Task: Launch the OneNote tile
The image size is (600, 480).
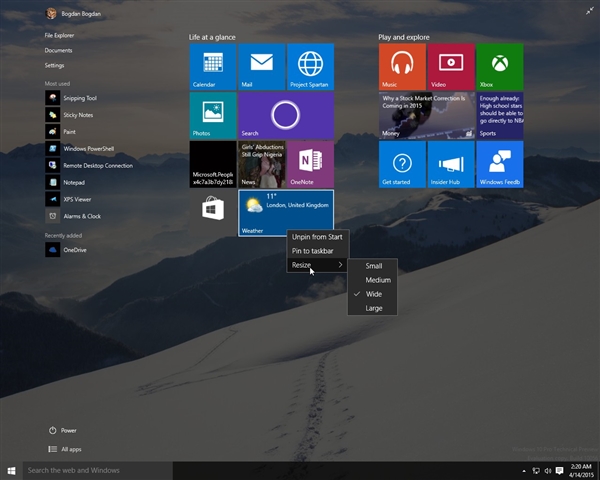Action: [x=310, y=164]
